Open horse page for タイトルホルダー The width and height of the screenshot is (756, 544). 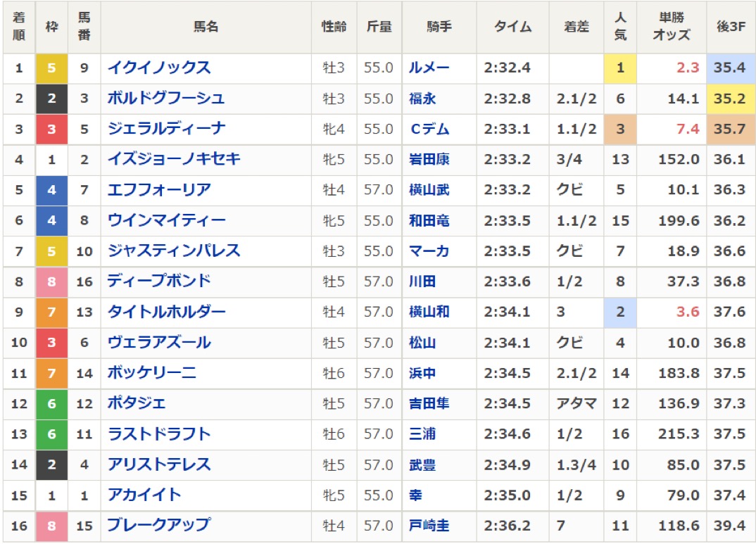[x=166, y=312]
